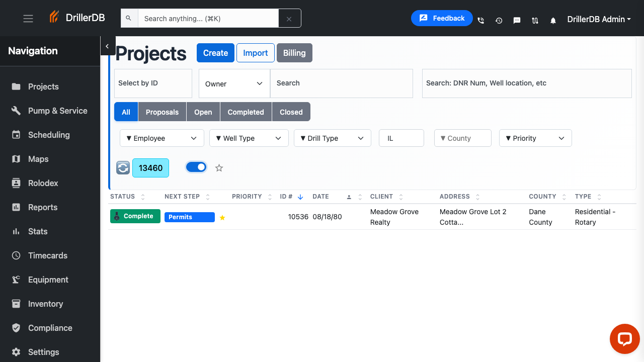
Task: Expand the Well Type filter
Action: coord(249,138)
